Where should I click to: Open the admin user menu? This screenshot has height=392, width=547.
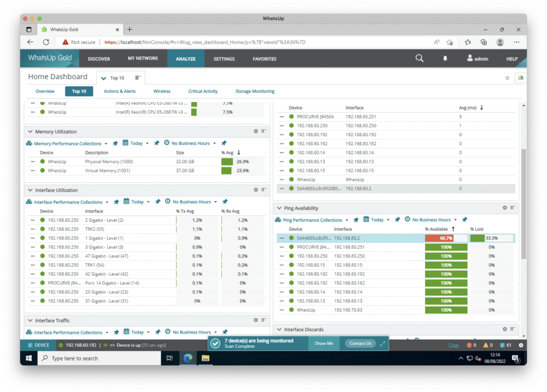click(x=477, y=59)
